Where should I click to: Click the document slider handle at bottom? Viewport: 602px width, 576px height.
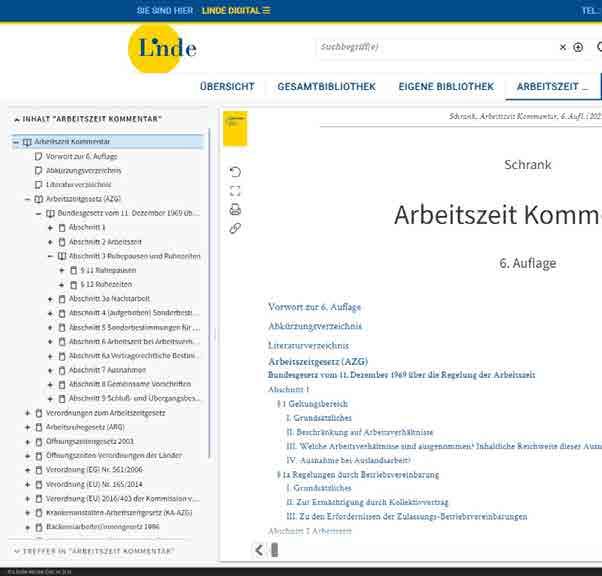275,550
